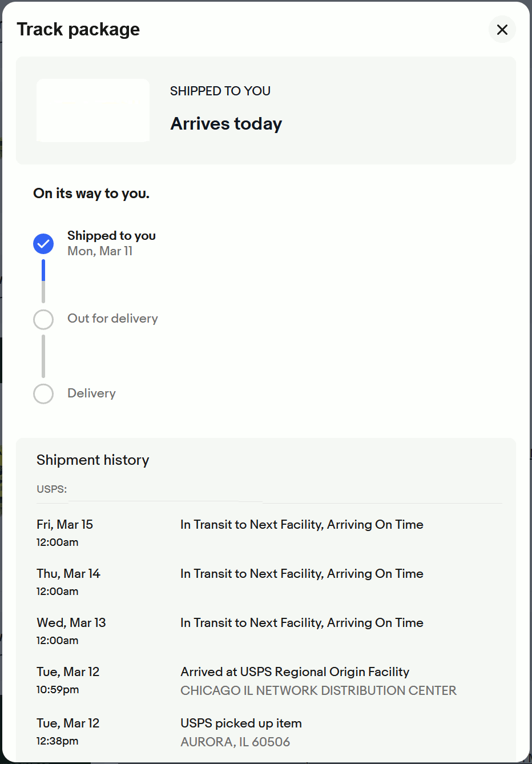Screen dimensions: 532x764
Task: Click the Mon, Mar 11 ship date
Action: click(99, 251)
